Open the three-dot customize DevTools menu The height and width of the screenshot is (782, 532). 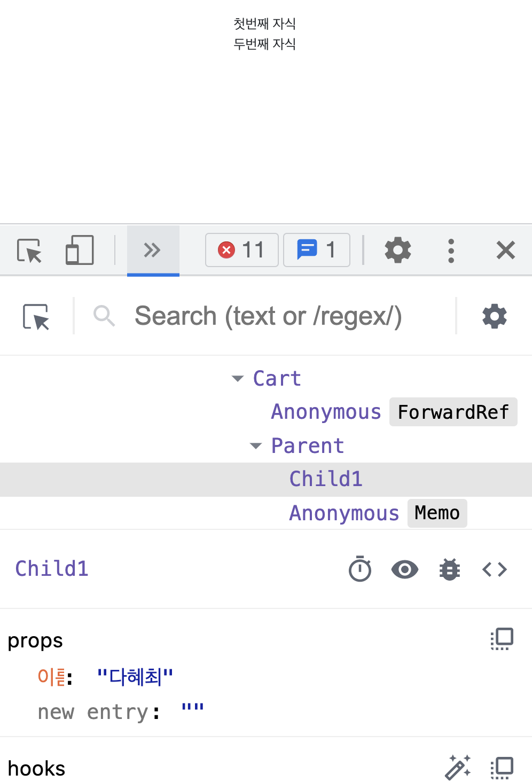click(x=451, y=251)
